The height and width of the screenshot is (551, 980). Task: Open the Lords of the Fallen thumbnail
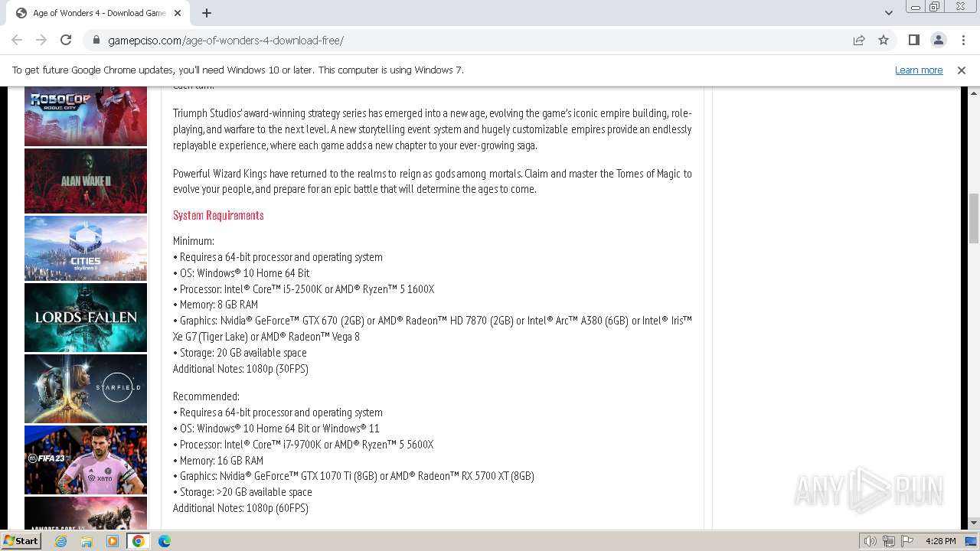[x=86, y=317]
